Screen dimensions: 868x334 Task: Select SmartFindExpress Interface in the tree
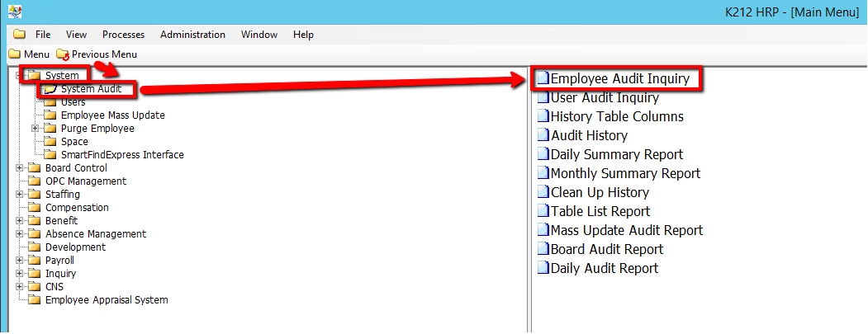[x=122, y=155]
